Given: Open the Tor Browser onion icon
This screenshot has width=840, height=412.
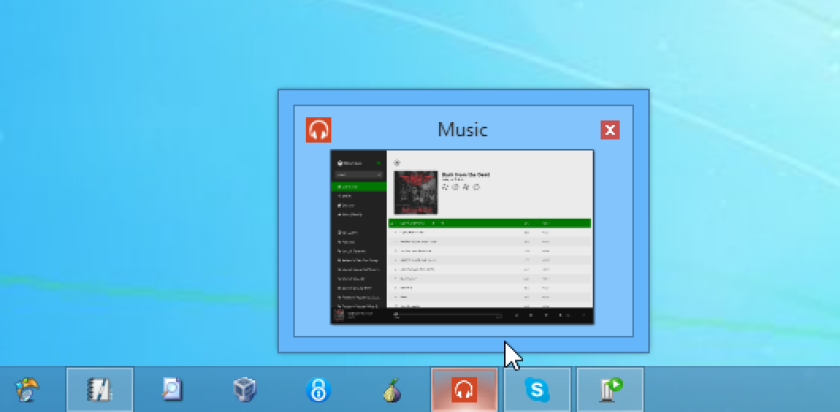Looking at the screenshot, I should pos(392,389).
